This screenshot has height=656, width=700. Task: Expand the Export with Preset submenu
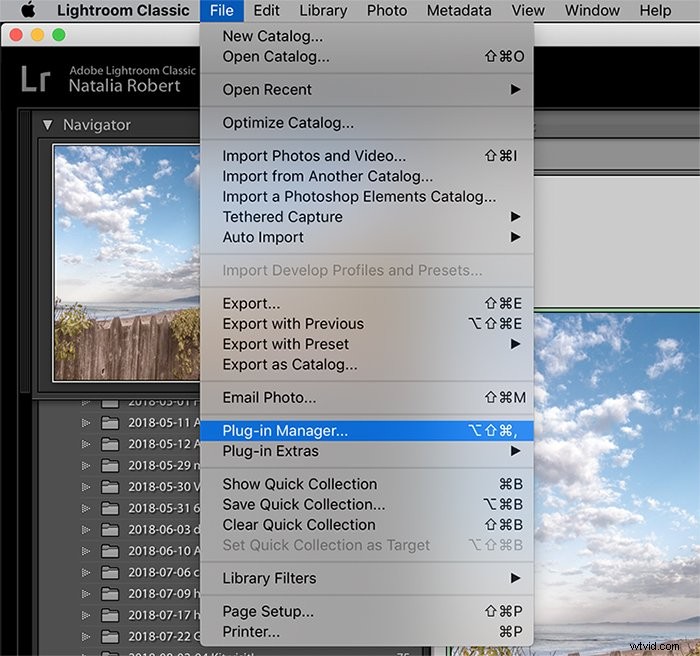tap(367, 344)
